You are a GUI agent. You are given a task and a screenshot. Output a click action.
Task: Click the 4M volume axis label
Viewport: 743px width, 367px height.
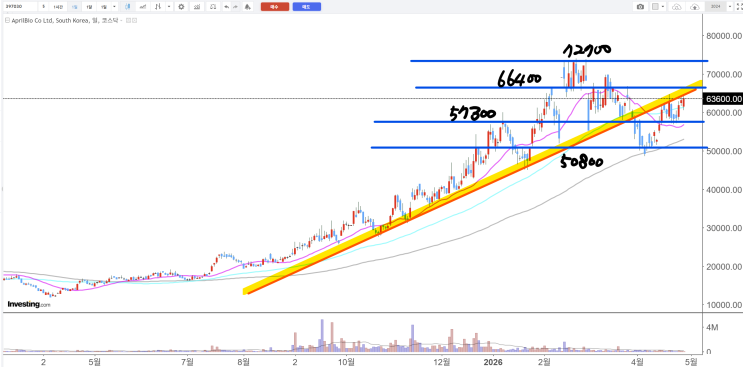[713, 328]
